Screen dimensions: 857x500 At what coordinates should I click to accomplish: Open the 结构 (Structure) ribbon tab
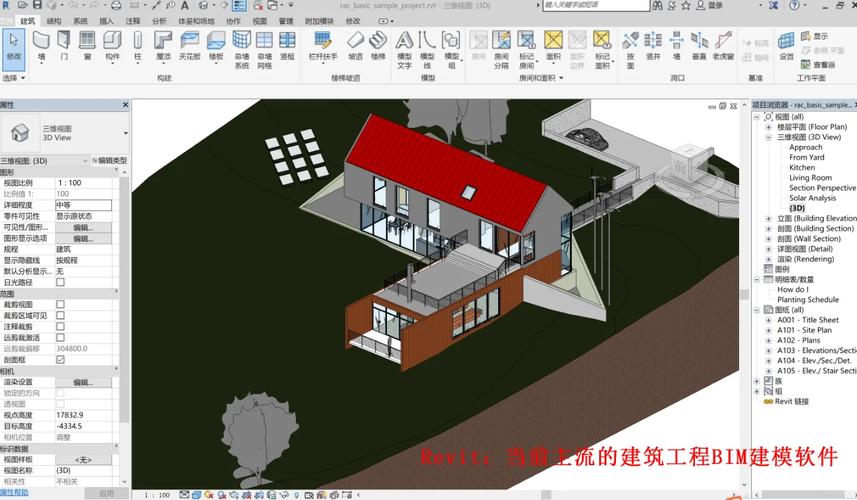tap(54, 21)
